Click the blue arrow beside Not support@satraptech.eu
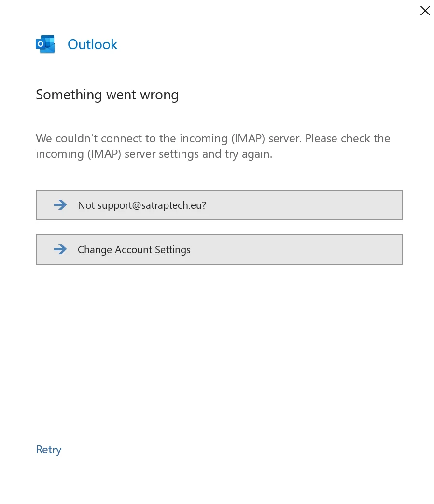The width and height of the screenshot is (434, 504). pos(60,205)
